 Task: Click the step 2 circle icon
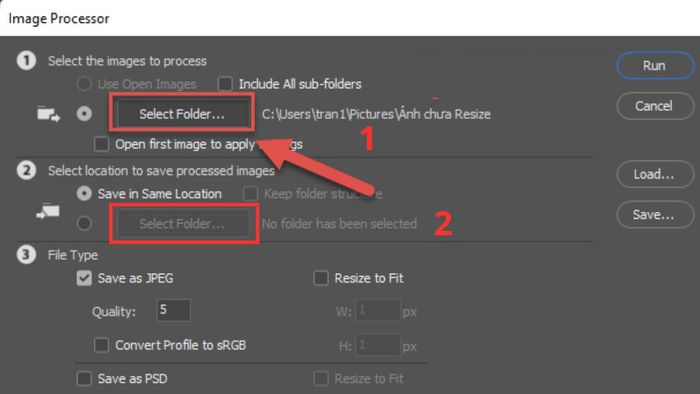(26, 170)
